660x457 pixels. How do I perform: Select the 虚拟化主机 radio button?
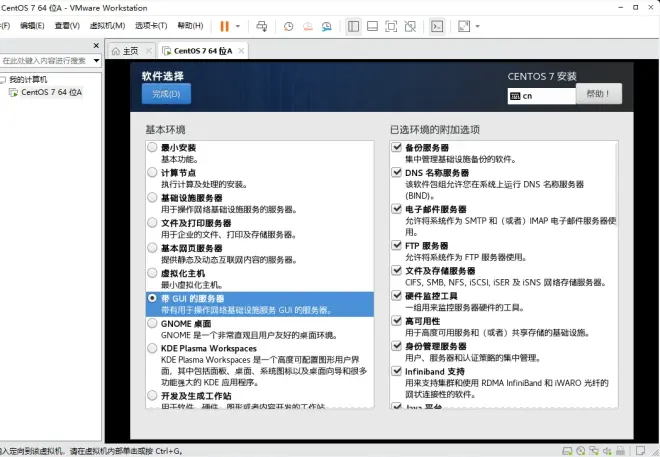click(152, 273)
